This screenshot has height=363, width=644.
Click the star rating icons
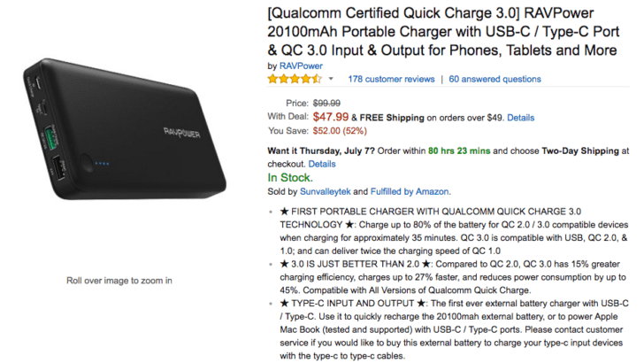pyautogui.click(x=294, y=79)
